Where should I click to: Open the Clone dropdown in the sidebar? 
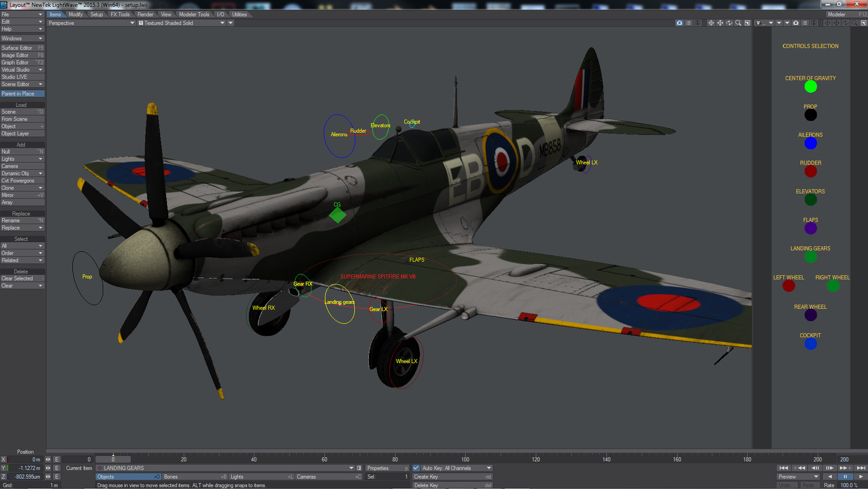click(x=22, y=188)
